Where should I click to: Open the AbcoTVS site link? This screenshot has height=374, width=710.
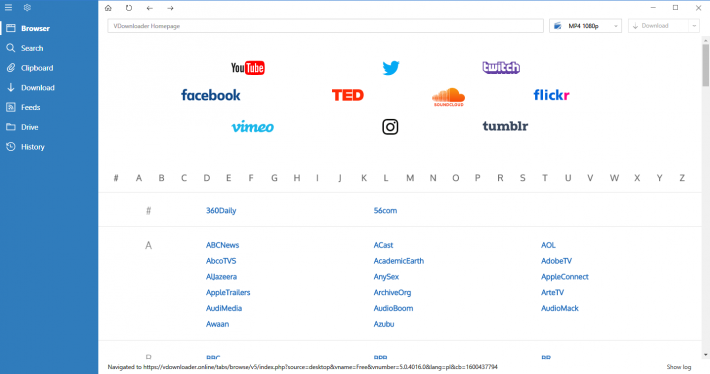coord(221,261)
